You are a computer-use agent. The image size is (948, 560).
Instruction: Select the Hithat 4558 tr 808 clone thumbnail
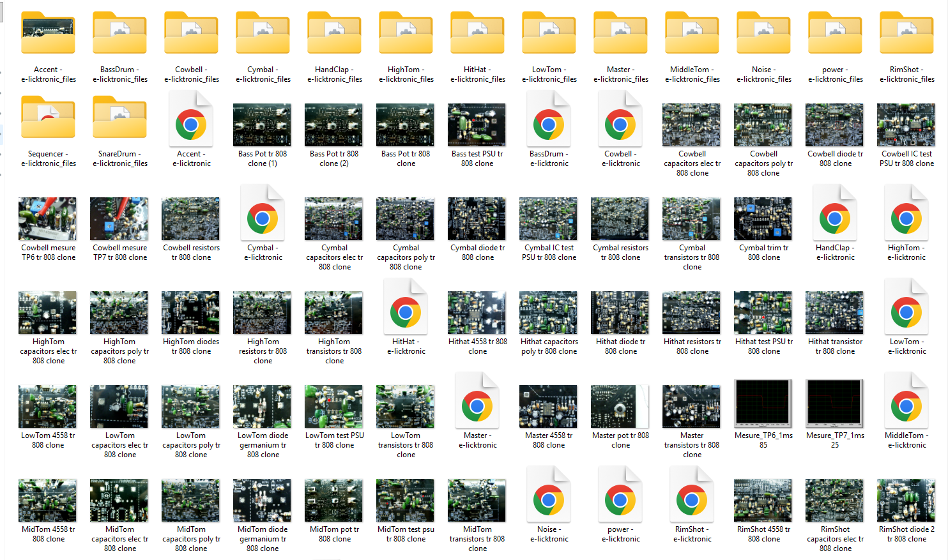[477, 313]
